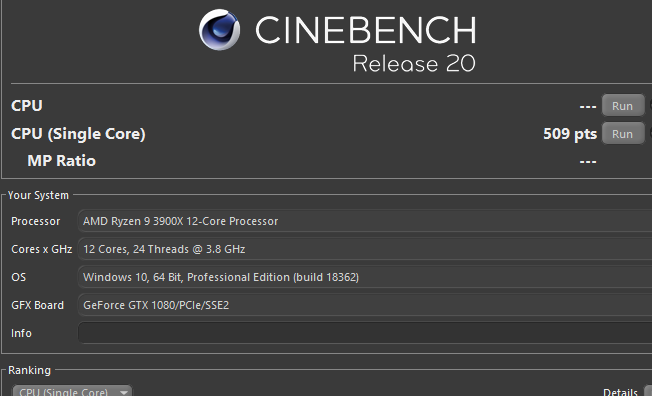Click into the empty Info field
The width and height of the screenshot is (652, 396).
pos(365,333)
